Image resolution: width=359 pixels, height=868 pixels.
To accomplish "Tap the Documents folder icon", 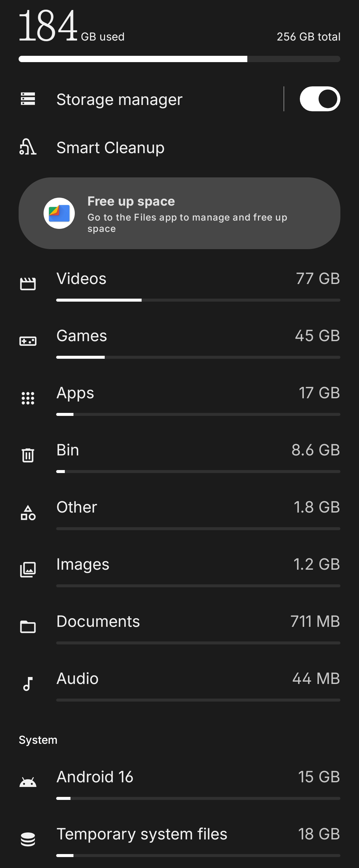I will tap(28, 627).
